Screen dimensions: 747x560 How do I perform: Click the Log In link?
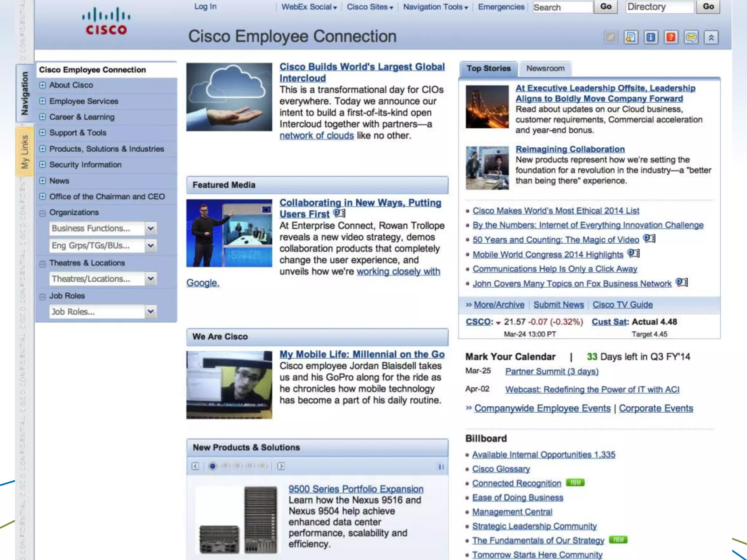(205, 7)
